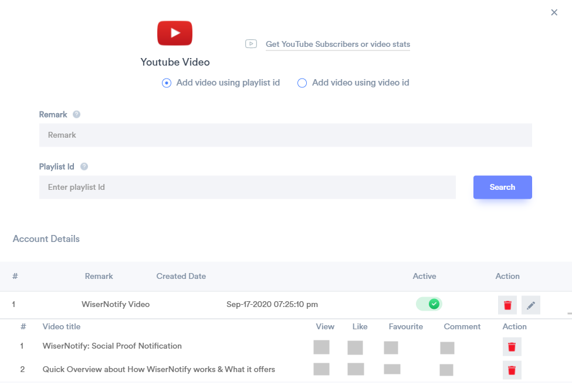Toggle Active switch for WiserNotify Video
This screenshot has width=572, height=392.
[429, 304]
